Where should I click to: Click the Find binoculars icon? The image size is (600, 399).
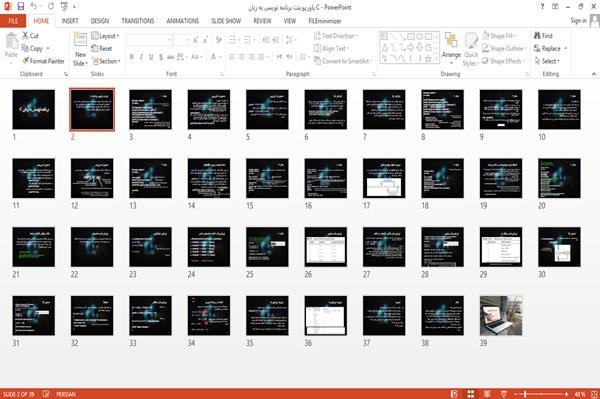click(x=538, y=36)
